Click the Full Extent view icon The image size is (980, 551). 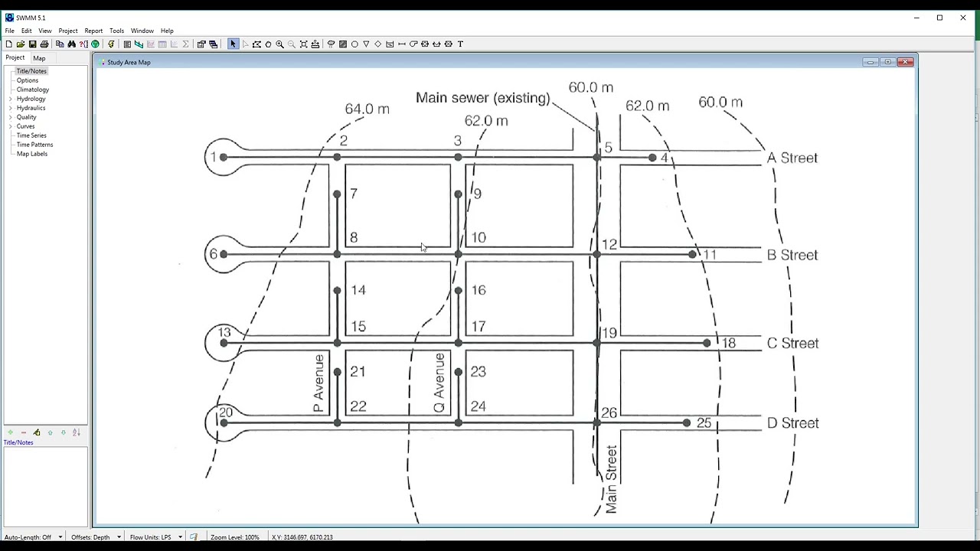303,44
